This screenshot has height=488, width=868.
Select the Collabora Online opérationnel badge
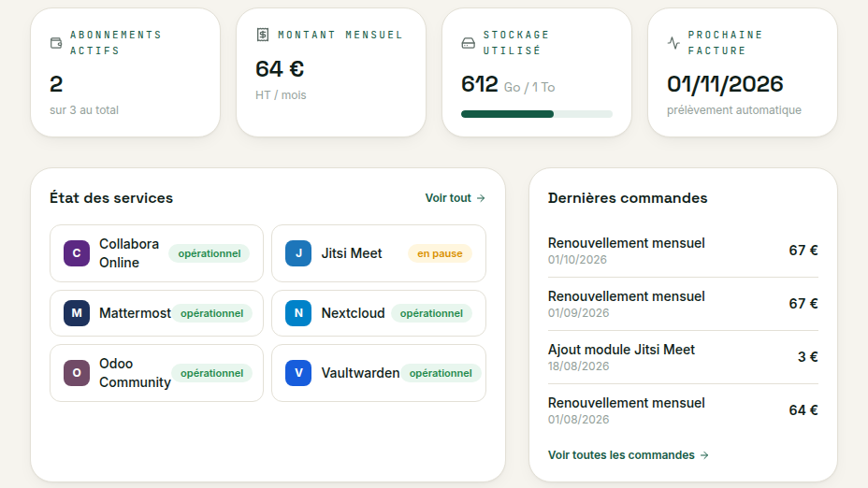[210, 253]
